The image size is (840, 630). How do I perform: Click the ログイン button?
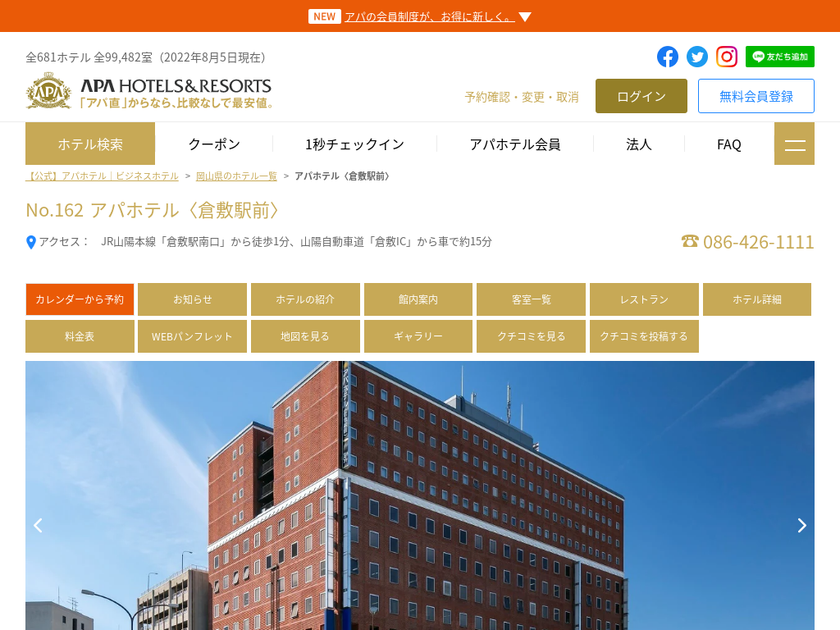pos(641,96)
